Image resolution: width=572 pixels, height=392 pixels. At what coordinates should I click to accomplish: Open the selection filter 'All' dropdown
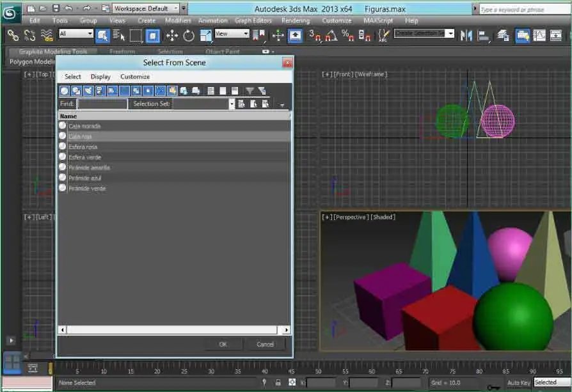(76, 33)
